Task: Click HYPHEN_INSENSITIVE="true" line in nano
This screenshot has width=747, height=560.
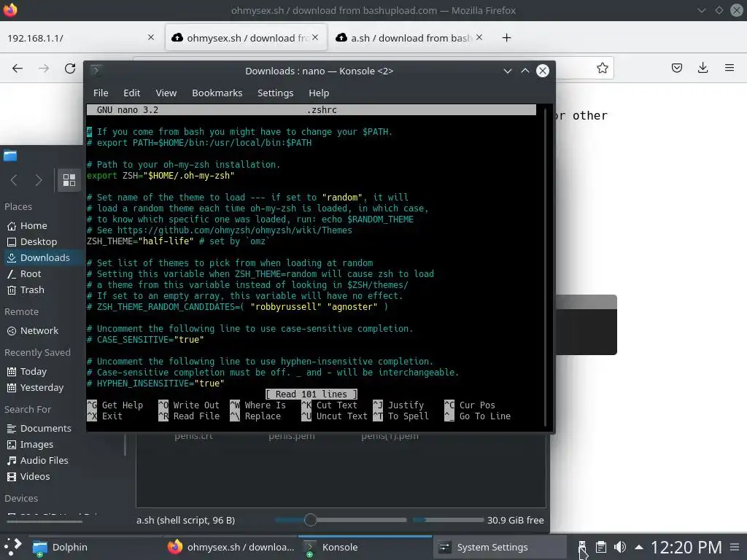Action: pos(155,384)
